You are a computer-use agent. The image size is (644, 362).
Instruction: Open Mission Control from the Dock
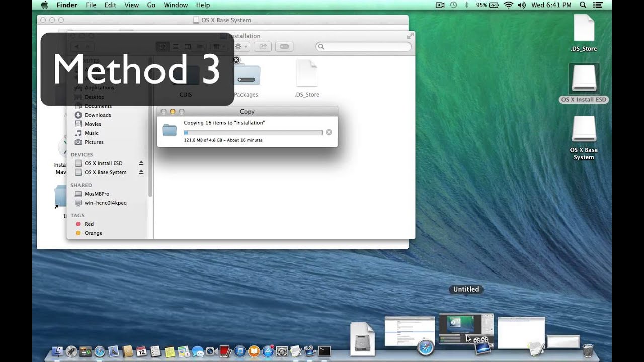tap(86, 351)
